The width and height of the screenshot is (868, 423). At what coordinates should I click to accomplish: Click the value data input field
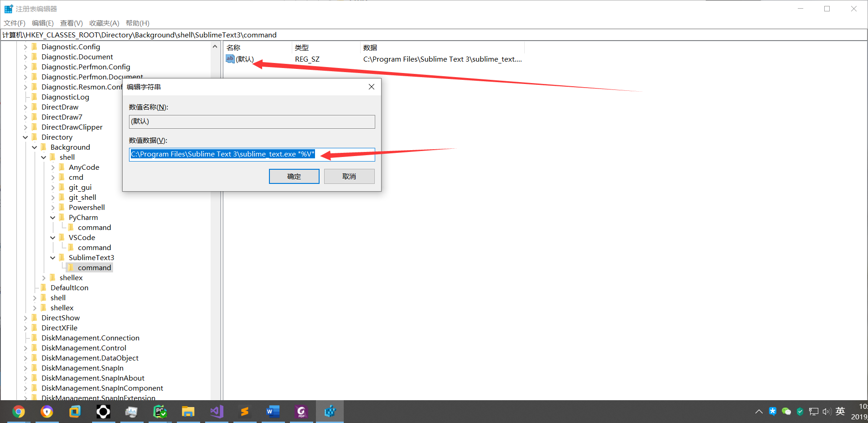(252, 154)
